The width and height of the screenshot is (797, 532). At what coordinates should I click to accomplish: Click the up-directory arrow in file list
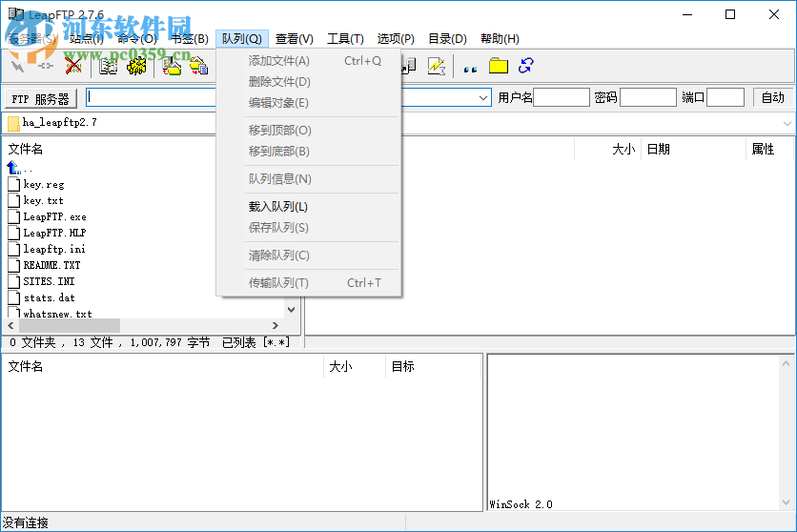[x=13, y=167]
